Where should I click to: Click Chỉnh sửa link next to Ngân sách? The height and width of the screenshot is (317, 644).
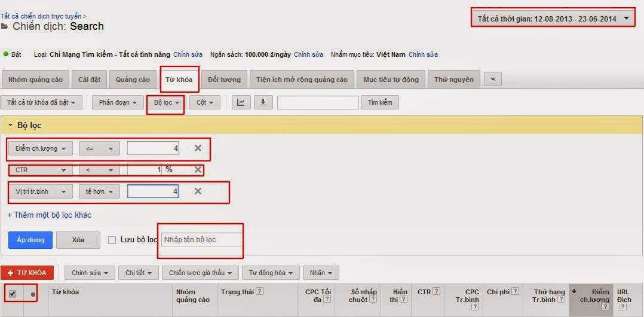click(308, 54)
